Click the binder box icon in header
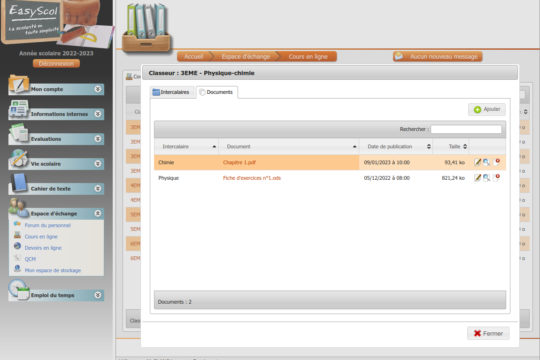The height and width of the screenshot is (360, 540). coord(147,28)
